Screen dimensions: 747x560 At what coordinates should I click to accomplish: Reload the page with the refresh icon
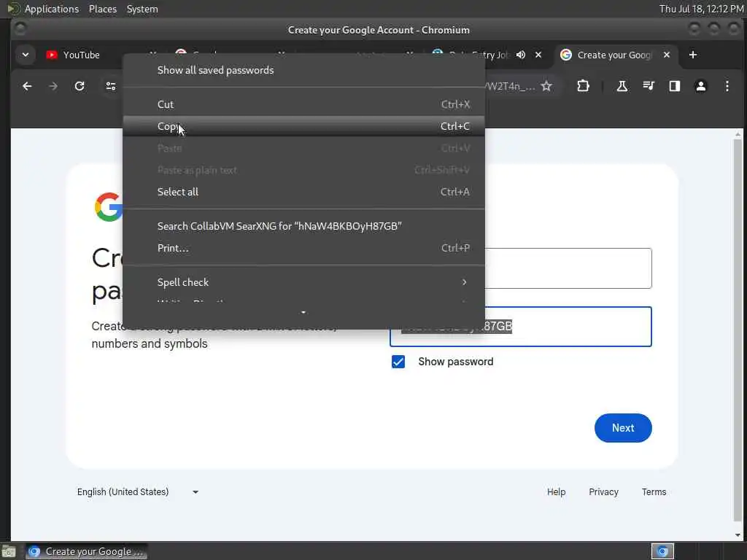(80, 86)
